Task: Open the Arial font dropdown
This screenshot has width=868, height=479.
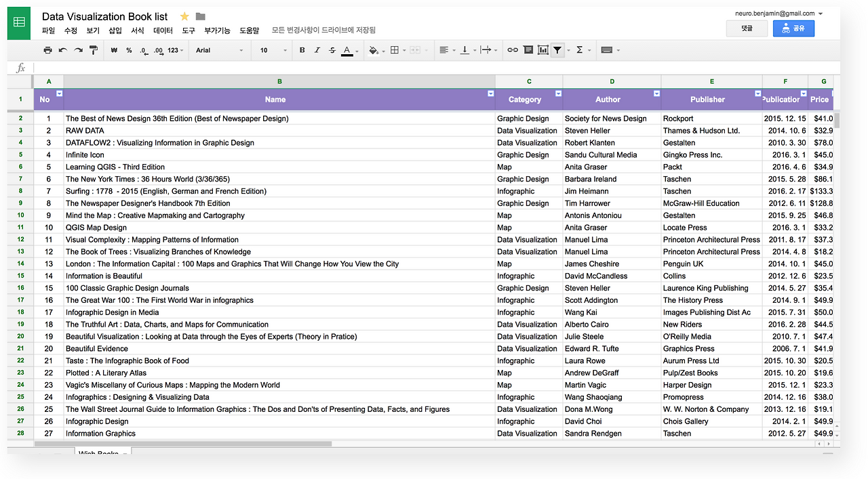Action: point(220,50)
